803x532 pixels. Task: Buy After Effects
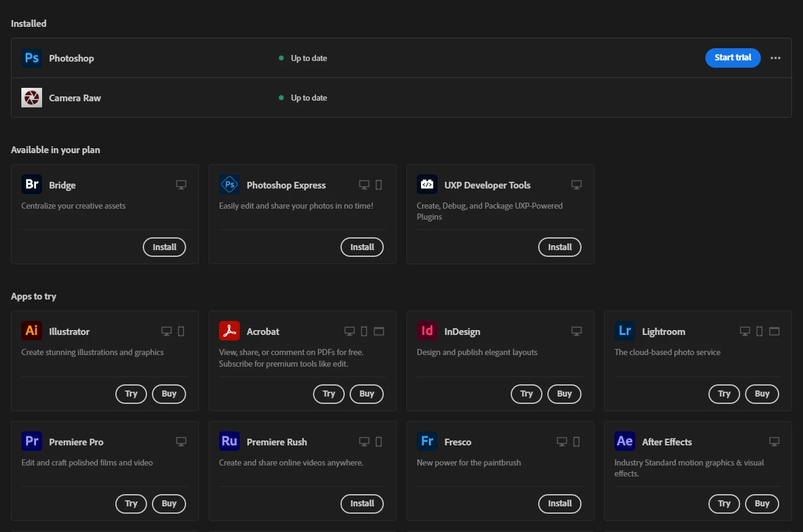click(x=762, y=503)
